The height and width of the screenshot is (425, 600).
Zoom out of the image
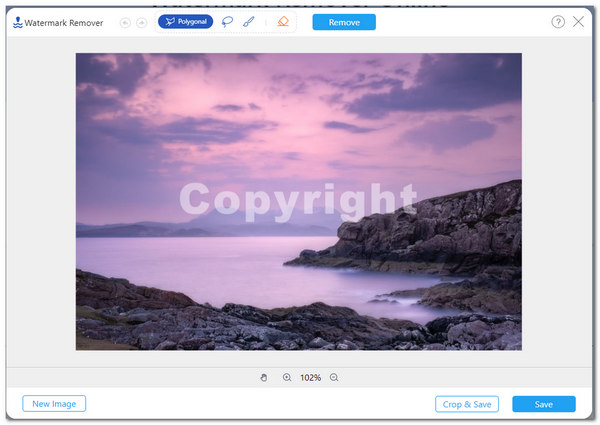[x=334, y=378]
